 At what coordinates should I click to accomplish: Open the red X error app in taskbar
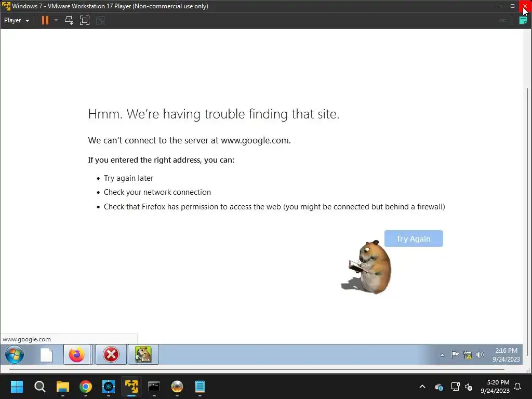click(111, 354)
